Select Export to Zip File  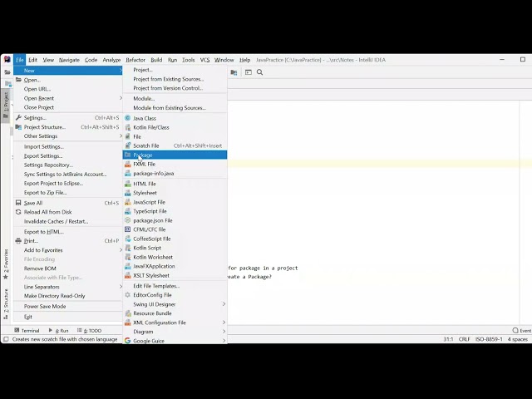click(68, 192)
